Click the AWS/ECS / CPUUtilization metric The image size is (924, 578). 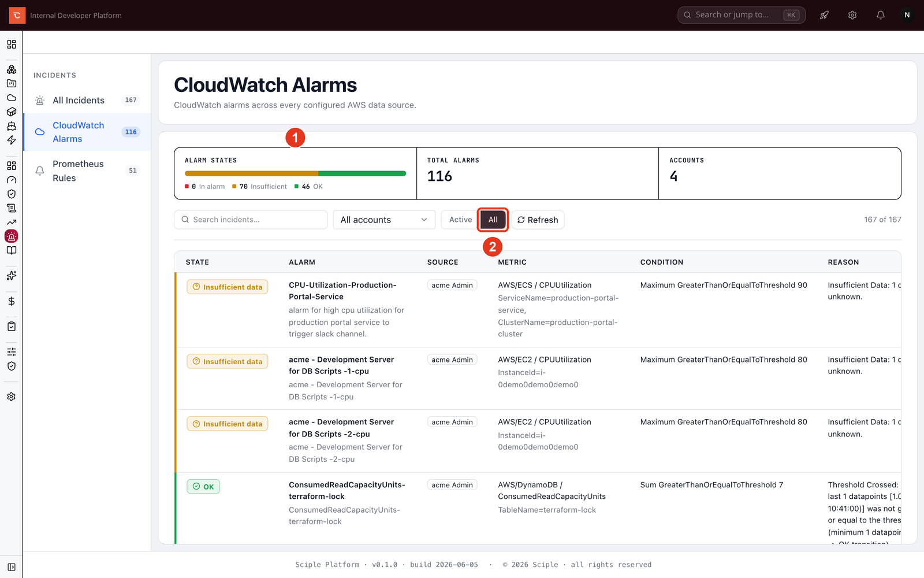(x=545, y=285)
